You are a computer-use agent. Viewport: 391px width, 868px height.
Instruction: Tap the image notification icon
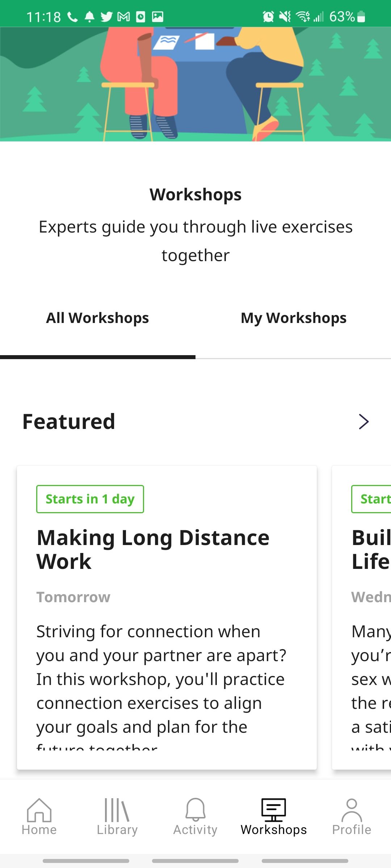(x=157, y=17)
